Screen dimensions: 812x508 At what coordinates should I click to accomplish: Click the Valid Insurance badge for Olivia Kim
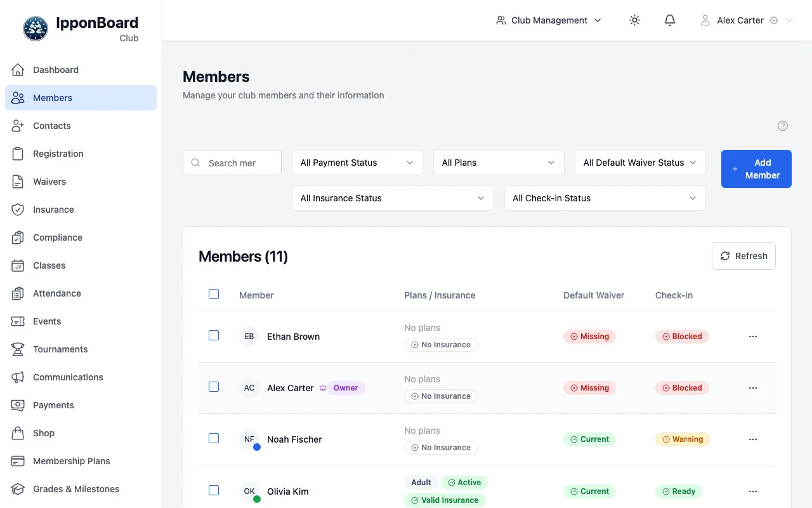(445, 500)
